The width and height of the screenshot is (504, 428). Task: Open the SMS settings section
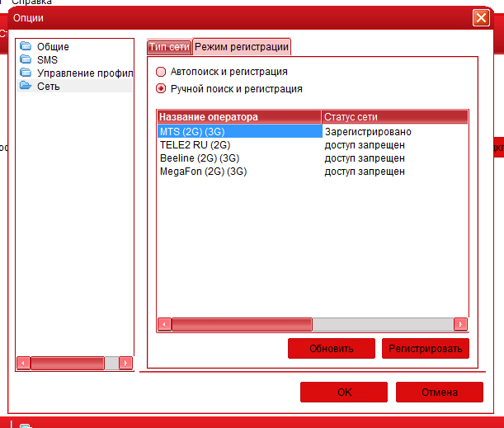tap(47, 59)
